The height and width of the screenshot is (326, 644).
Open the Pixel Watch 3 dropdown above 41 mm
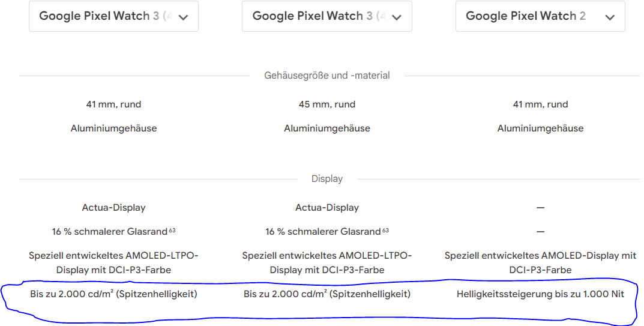[114, 16]
